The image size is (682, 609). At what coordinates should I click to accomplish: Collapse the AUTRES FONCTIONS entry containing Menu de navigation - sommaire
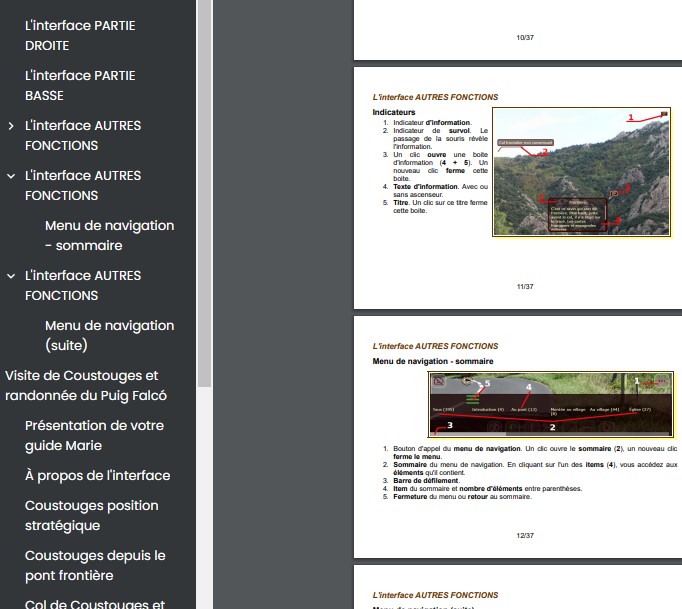(x=11, y=176)
